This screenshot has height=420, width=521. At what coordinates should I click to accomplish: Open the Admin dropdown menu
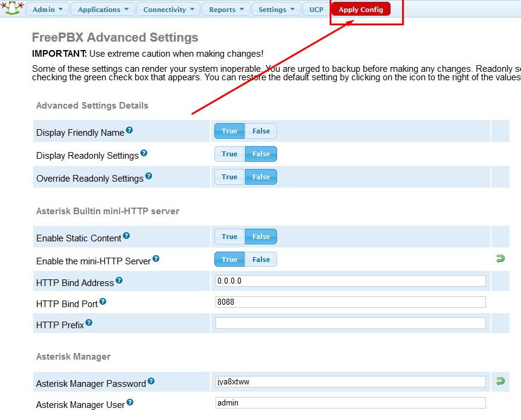tap(47, 10)
